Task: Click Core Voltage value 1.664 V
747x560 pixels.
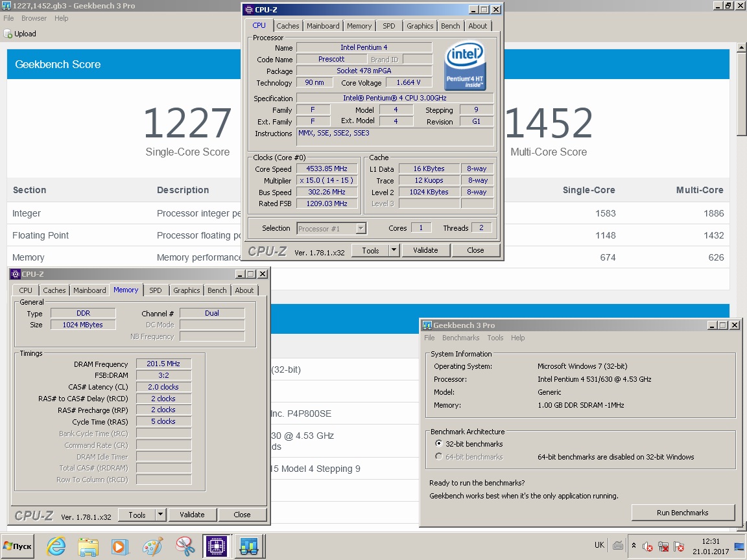Action: (409, 82)
